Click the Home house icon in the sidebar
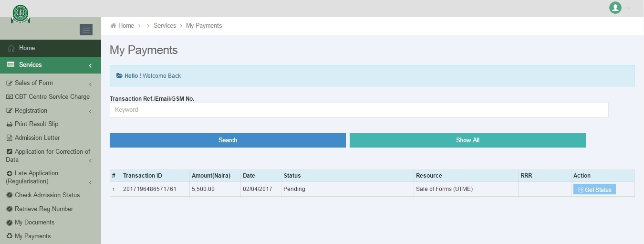The image size is (644, 244). pyautogui.click(x=11, y=48)
